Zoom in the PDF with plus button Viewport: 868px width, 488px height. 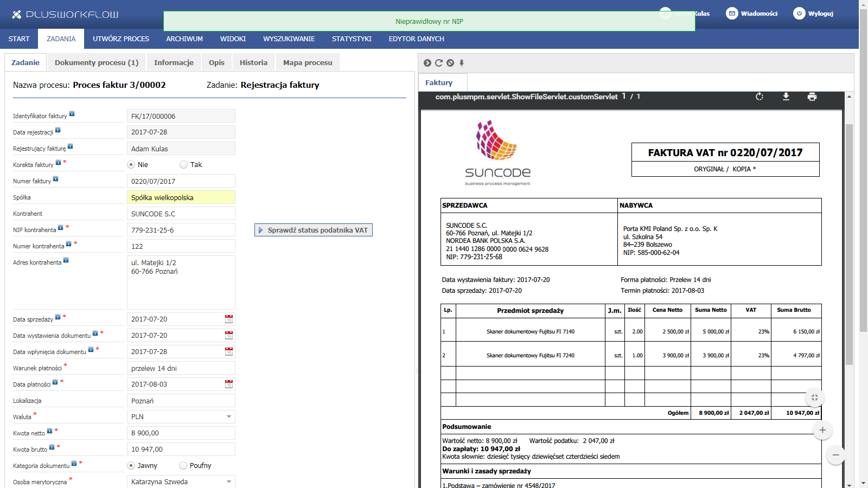click(x=822, y=430)
